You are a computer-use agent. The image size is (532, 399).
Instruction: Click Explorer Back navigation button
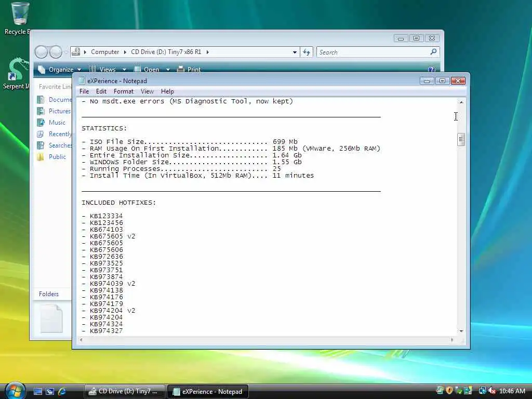pos(41,52)
